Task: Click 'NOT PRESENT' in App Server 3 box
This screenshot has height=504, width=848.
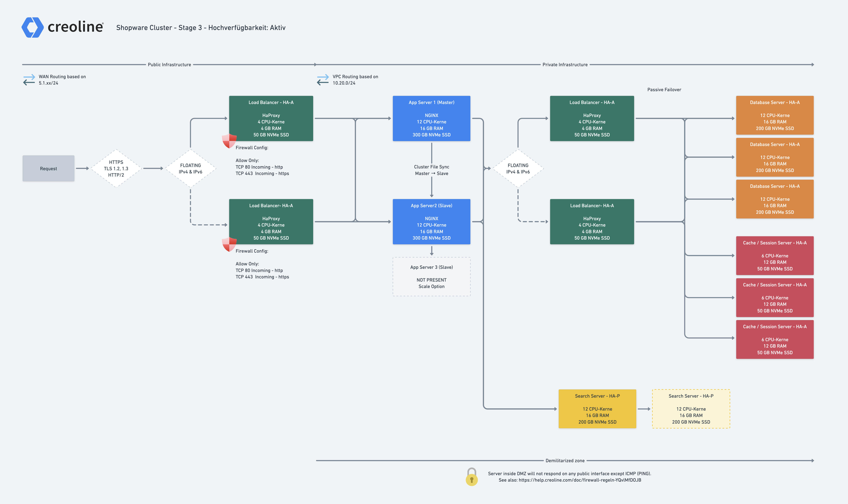Action: [x=431, y=280]
